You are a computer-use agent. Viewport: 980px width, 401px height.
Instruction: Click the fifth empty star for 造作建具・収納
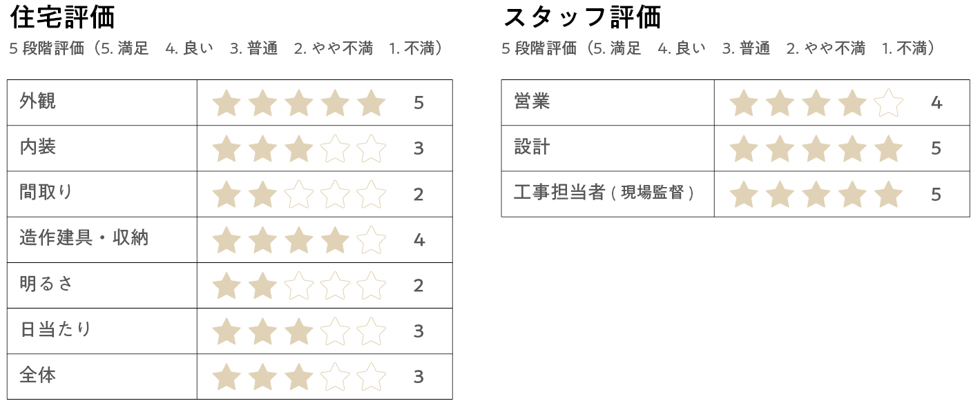click(x=372, y=239)
